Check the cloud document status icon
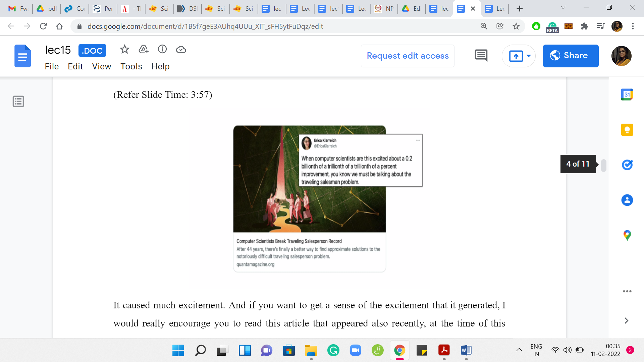The height and width of the screenshot is (362, 644). [181, 50]
